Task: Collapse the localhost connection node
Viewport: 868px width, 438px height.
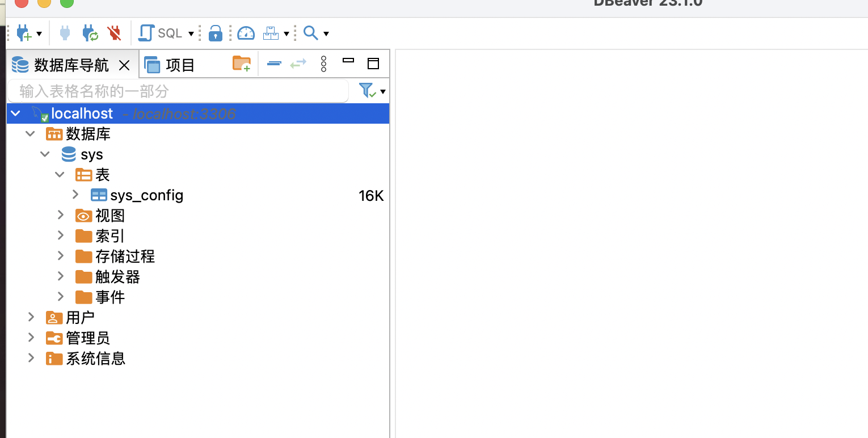Action: click(x=15, y=113)
